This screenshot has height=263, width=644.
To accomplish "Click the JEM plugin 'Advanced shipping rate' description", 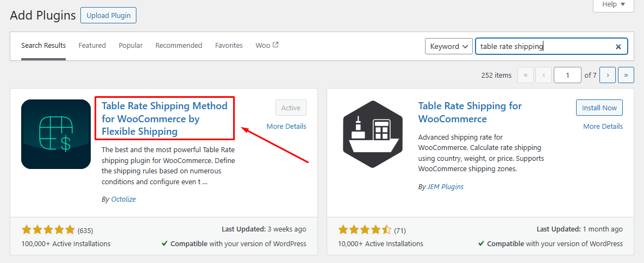I will [480, 153].
